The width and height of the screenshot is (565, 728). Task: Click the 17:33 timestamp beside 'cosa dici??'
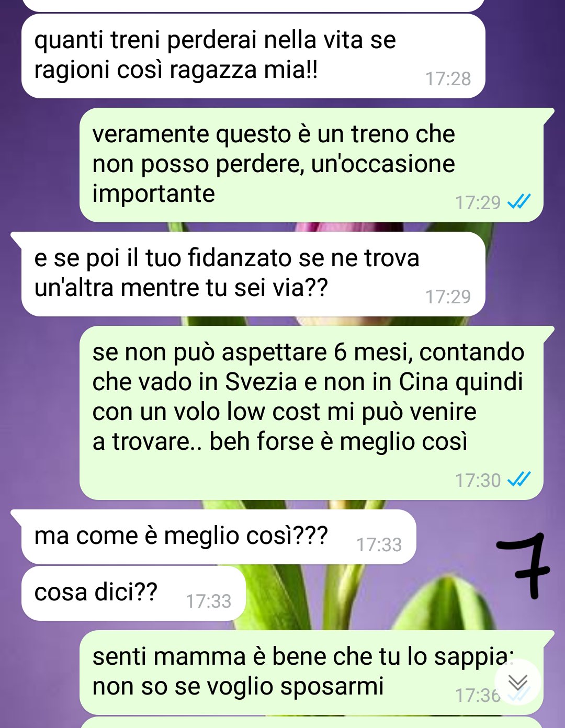(208, 601)
